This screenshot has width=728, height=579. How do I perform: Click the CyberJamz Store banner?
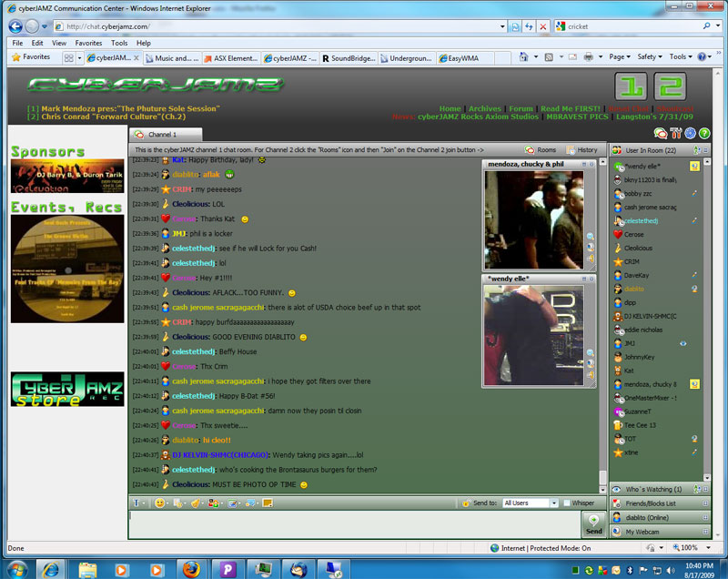(x=67, y=389)
